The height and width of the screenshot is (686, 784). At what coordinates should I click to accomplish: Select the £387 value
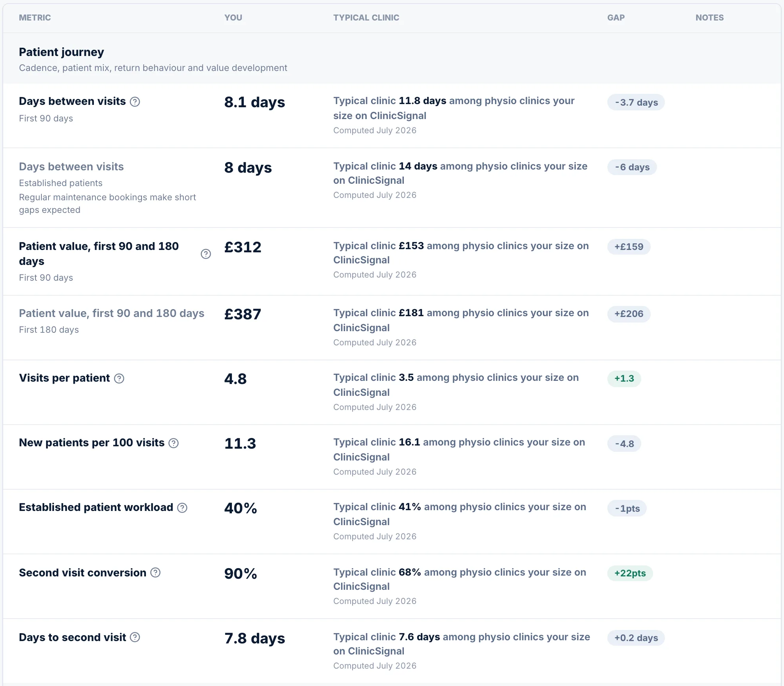(243, 314)
